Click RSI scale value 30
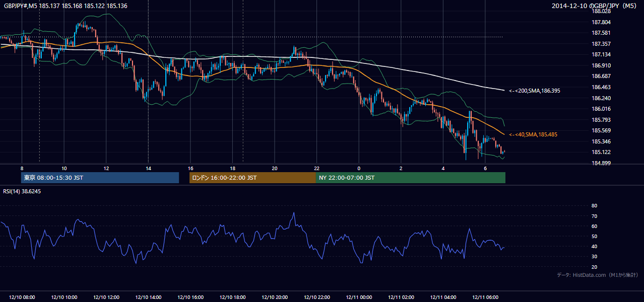 594,257
